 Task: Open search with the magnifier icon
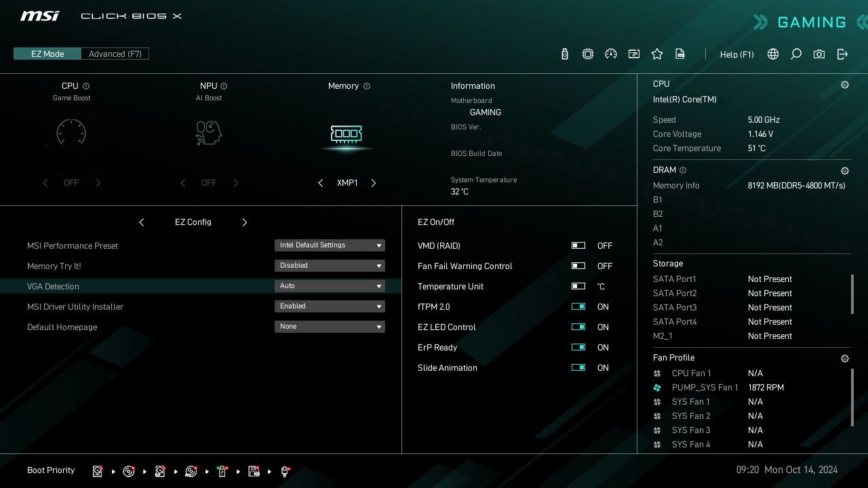(x=795, y=54)
